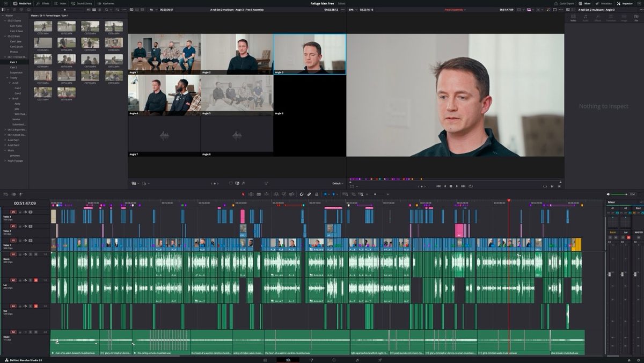644x363 pixels.
Task: Select the Suspension bin
Action: [16, 72]
